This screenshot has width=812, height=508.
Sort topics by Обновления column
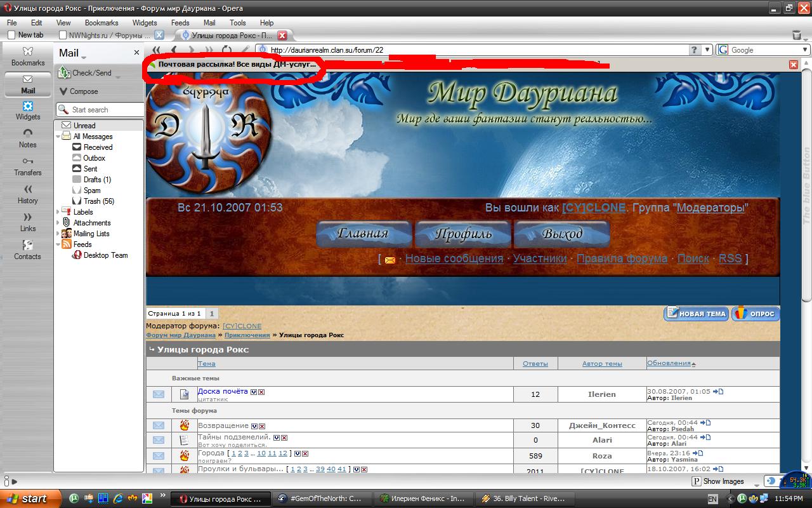(x=669, y=363)
